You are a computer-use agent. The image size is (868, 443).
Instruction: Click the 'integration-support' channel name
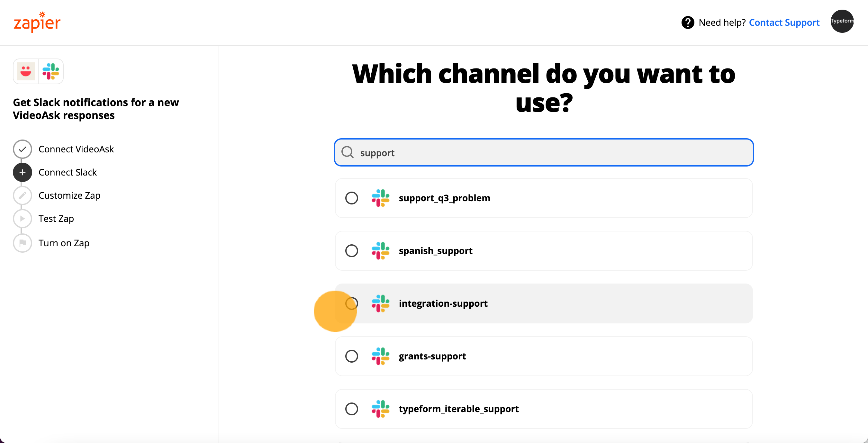point(443,303)
